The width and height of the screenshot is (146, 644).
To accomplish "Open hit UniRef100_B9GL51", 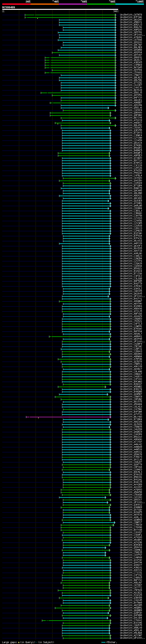I will pos(131,27).
